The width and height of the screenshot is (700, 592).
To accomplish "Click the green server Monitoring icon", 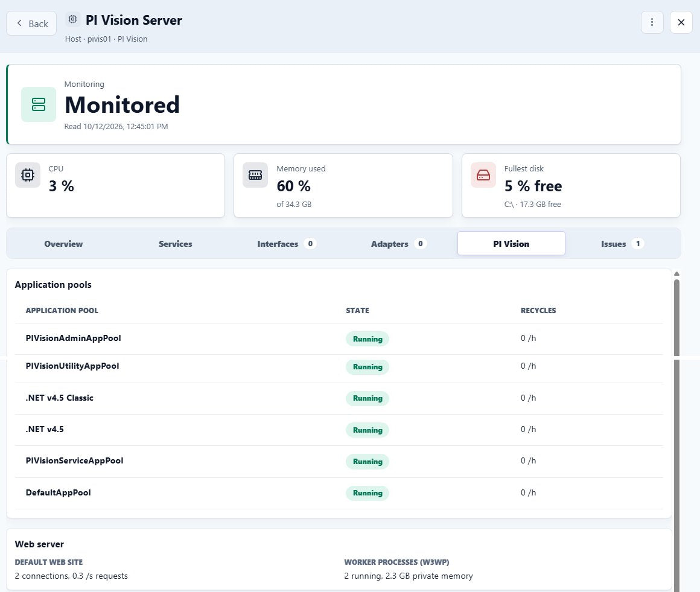I will (39, 104).
